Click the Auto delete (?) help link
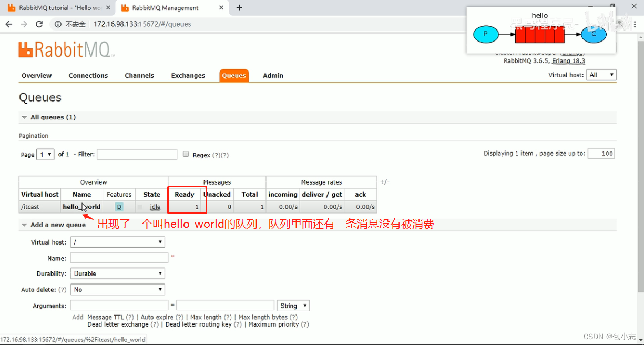The width and height of the screenshot is (644, 345). click(62, 290)
